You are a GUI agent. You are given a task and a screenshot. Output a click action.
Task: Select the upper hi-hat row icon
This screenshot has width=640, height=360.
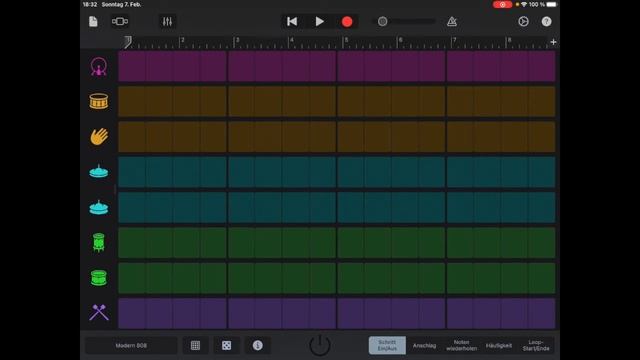99,171
